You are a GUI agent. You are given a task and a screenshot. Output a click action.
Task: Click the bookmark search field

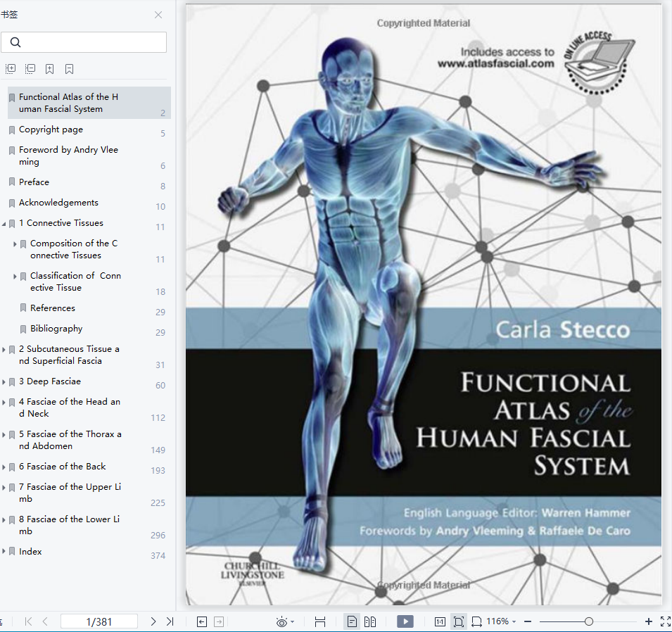pyautogui.click(x=84, y=42)
